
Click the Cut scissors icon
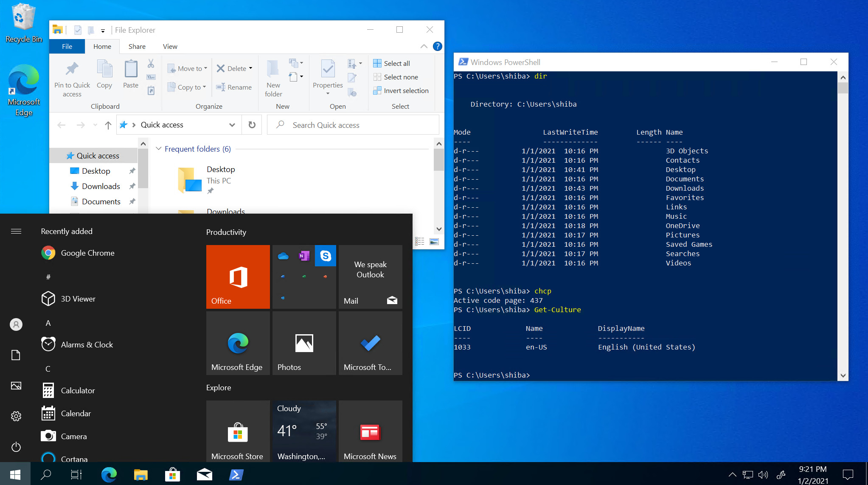[x=151, y=64]
